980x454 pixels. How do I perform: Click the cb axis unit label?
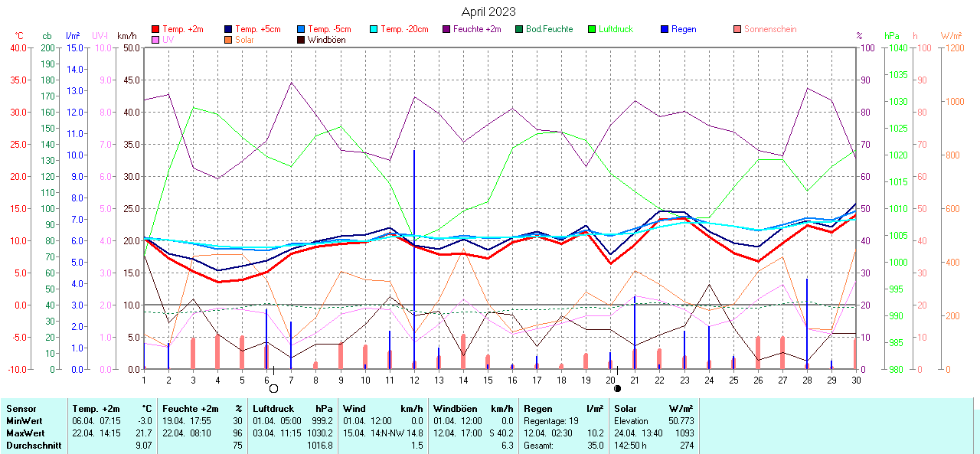(47, 36)
